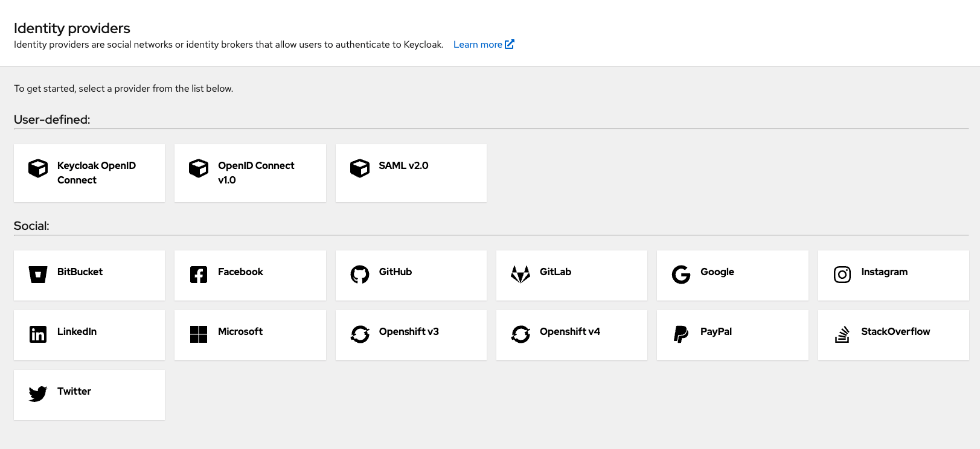Click the Instagram camera icon

(x=842, y=275)
